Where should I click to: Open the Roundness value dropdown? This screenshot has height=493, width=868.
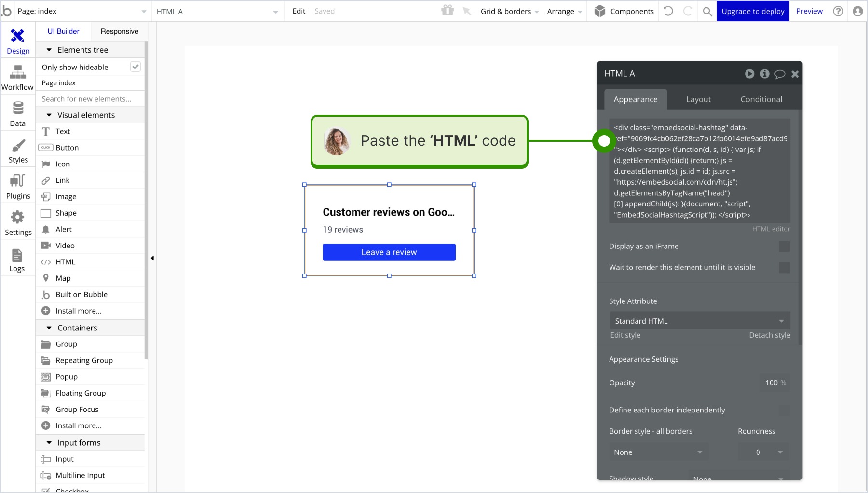click(x=763, y=452)
